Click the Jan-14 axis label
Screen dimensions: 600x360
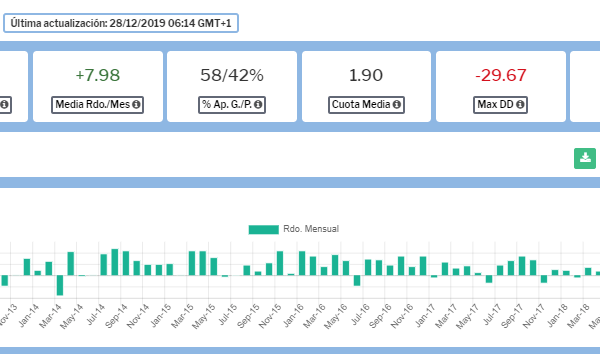pos(29,315)
